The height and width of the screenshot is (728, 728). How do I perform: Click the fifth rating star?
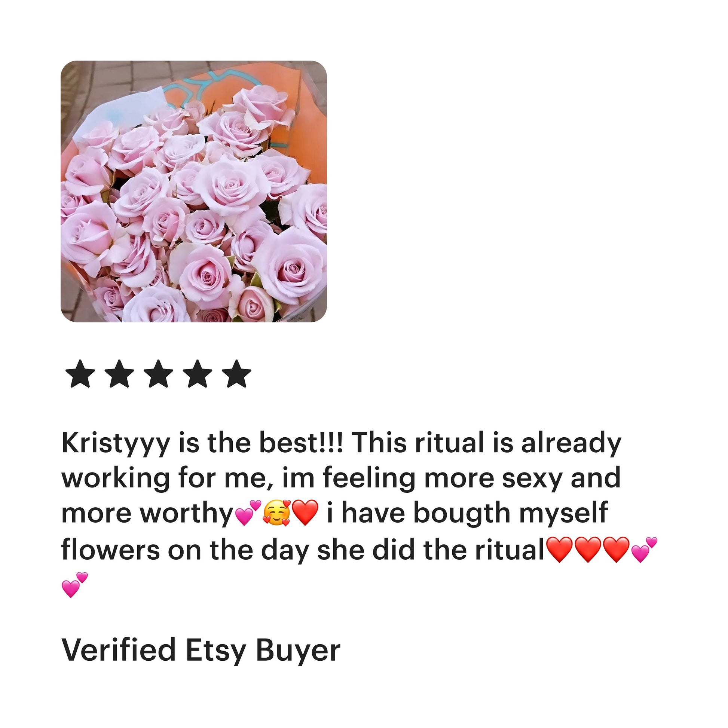[237, 374]
